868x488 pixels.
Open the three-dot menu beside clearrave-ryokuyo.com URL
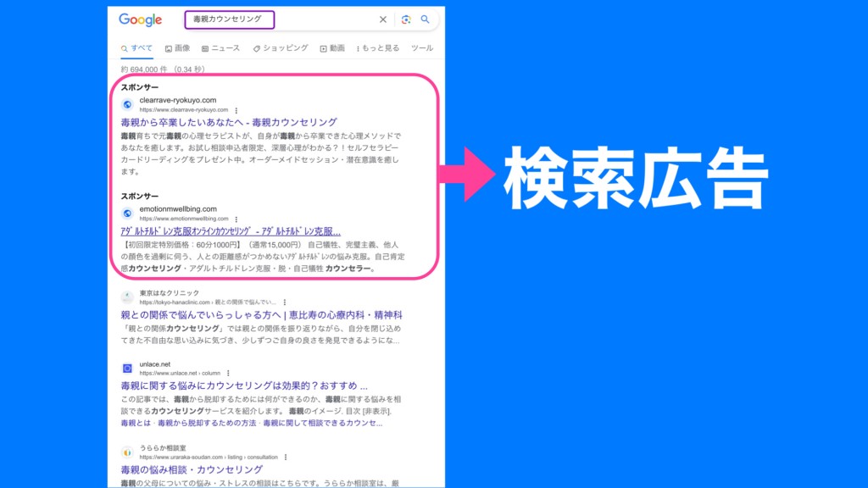point(236,110)
